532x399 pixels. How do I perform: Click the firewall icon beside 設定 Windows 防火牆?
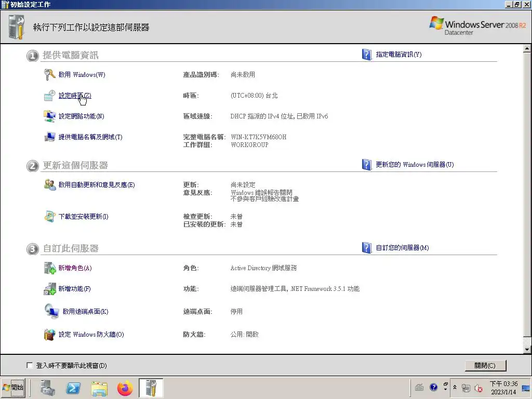(50, 335)
